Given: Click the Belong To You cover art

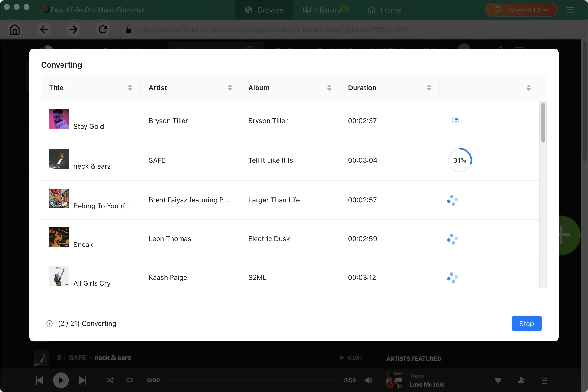Looking at the screenshot, I should tap(59, 198).
